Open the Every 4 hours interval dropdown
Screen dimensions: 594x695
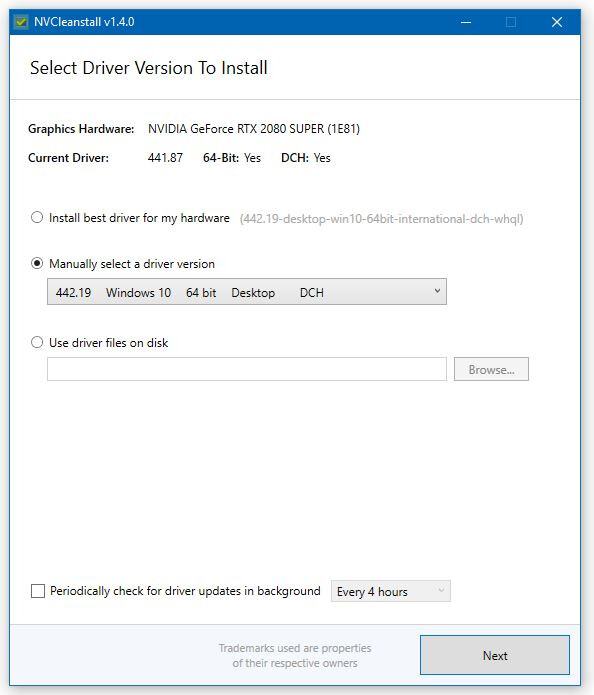point(391,591)
